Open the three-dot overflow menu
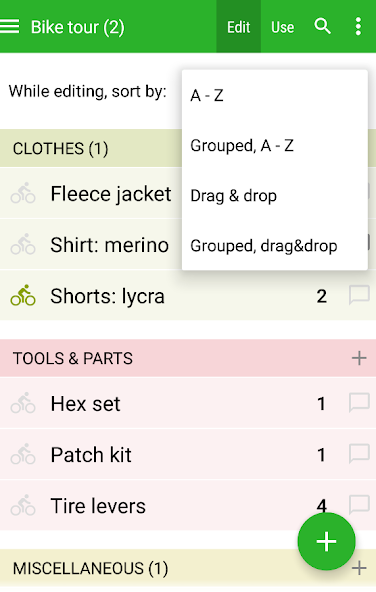Viewport: 376px width, 592px height. (x=358, y=26)
